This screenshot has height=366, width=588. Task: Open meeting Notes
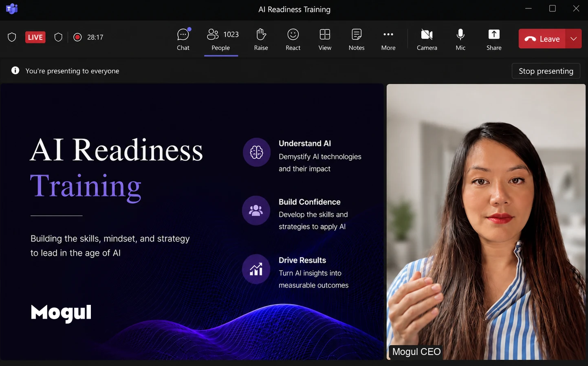(x=357, y=39)
